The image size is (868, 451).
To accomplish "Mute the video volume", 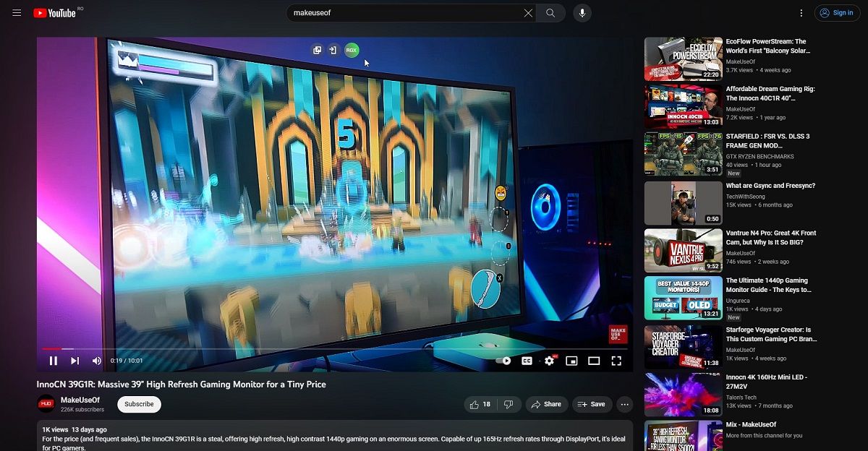I will pos(97,361).
